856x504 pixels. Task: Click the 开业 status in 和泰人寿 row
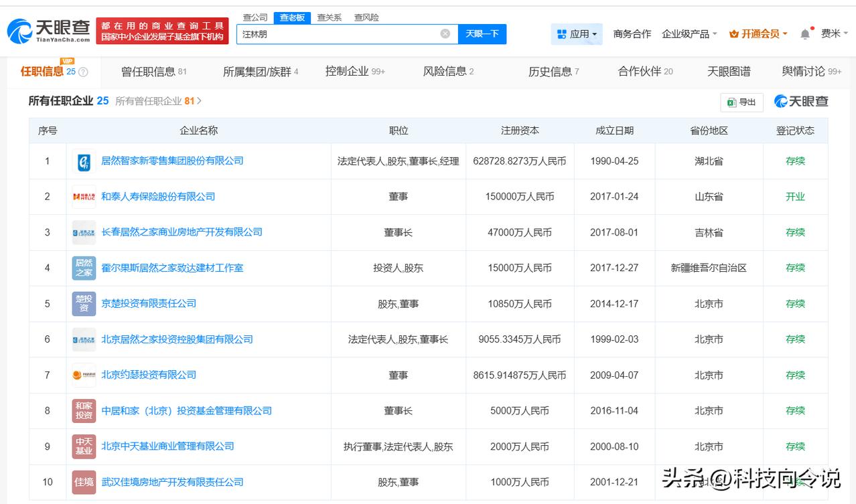pos(795,197)
